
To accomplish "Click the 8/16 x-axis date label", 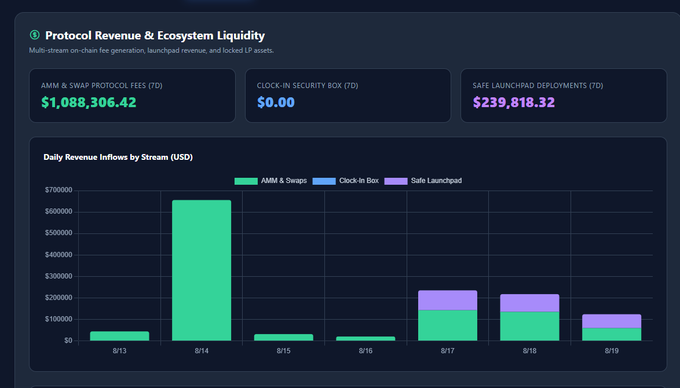I will (366, 351).
